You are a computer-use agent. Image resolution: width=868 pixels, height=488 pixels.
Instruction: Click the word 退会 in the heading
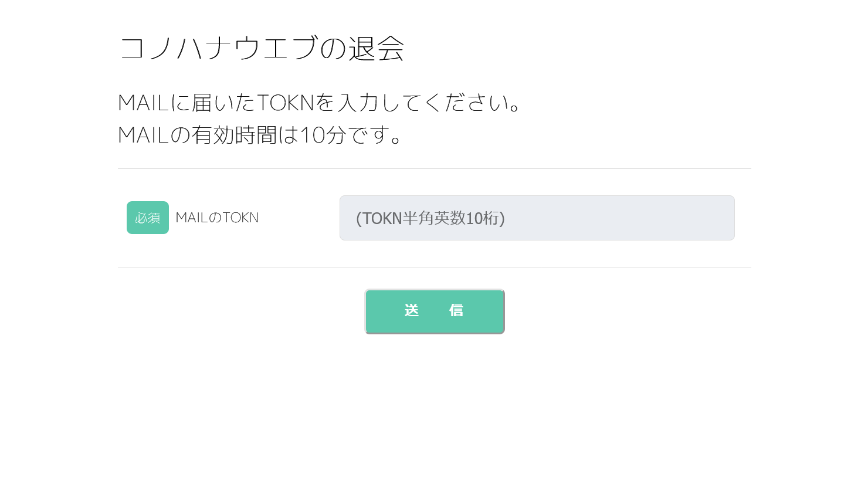point(376,48)
